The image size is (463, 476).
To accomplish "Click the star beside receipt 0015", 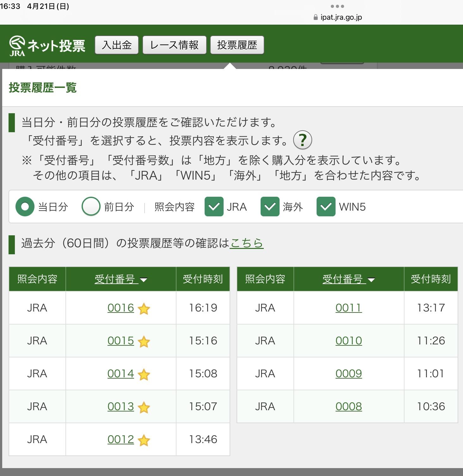I will coord(144,342).
